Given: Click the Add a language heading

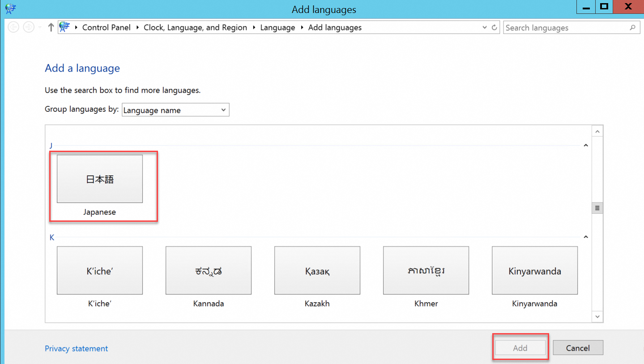Looking at the screenshot, I should click(x=82, y=68).
